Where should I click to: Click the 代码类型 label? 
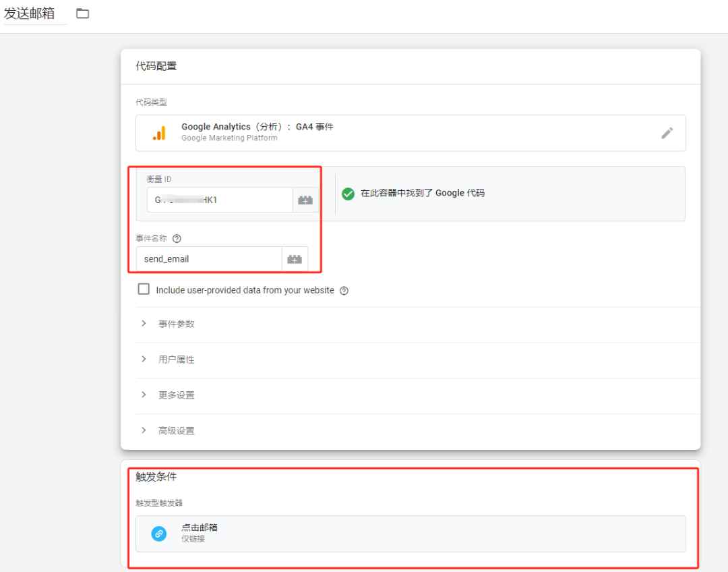click(151, 103)
